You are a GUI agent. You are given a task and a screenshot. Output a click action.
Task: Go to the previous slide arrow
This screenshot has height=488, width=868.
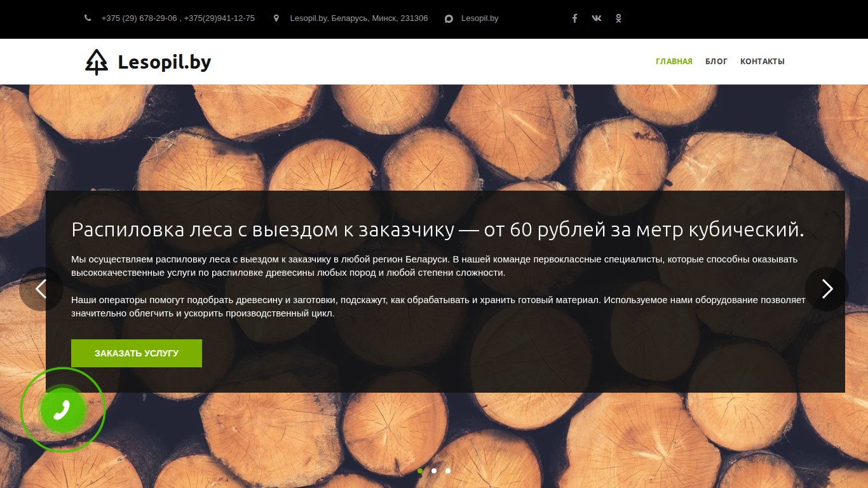[41, 289]
